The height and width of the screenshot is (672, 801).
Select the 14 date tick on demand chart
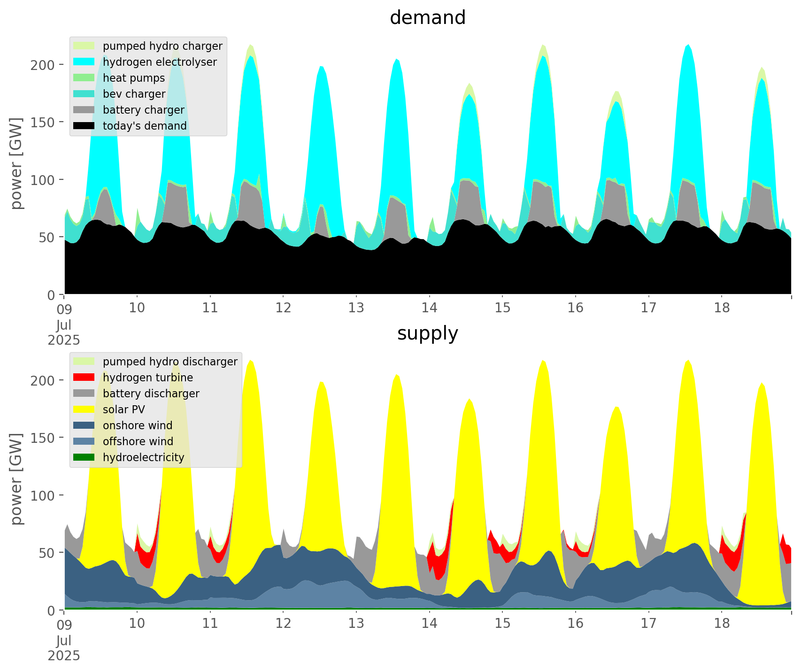point(429,308)
